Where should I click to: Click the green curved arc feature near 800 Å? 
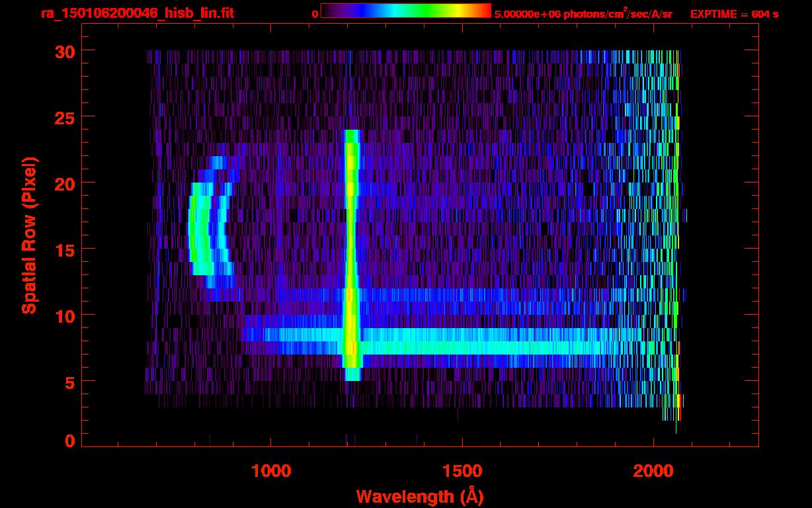point(200,228)
